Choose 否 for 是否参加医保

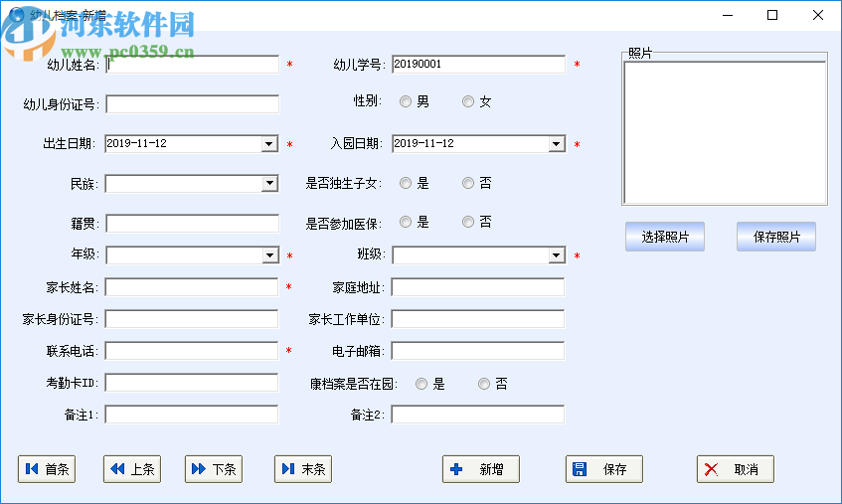point(468,222)
